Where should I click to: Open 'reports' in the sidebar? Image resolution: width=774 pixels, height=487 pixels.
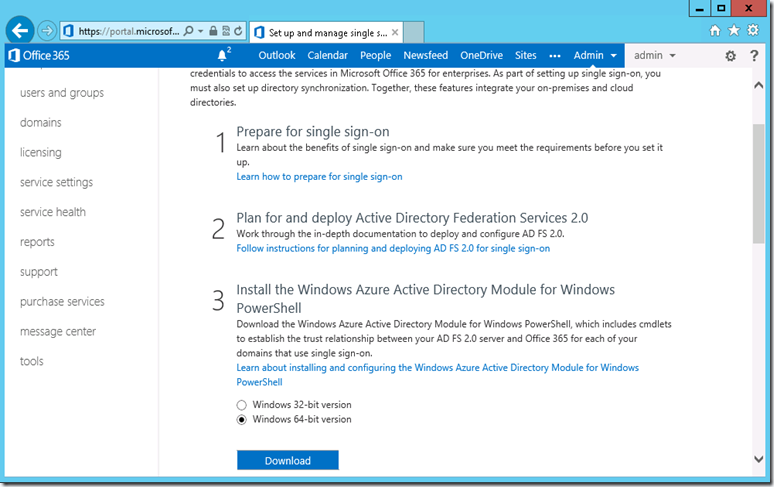(x=37, y=242)
